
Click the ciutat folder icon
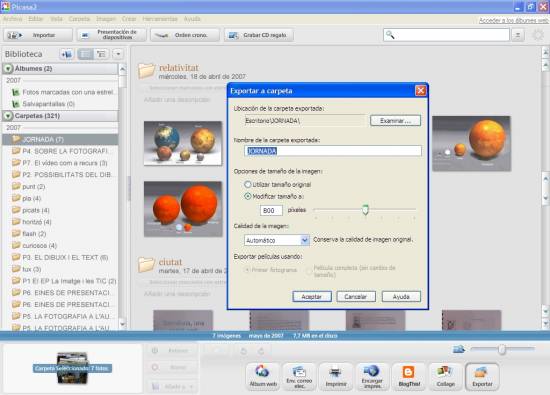coord(147,265)
